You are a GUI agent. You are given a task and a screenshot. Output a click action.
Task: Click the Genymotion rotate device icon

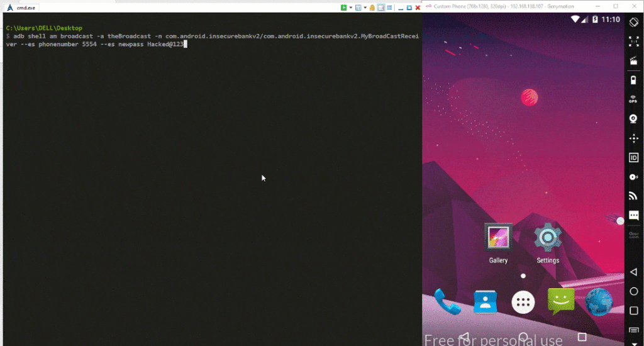[634, 22]
